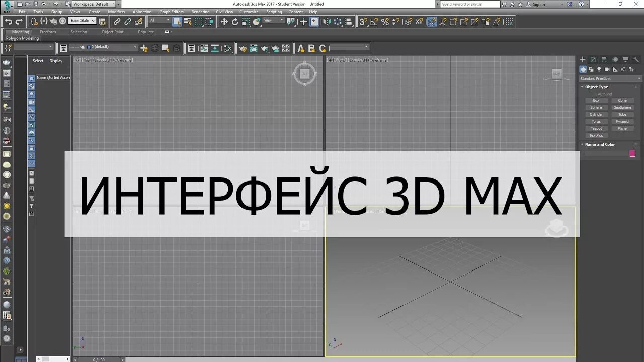This screenshot has width=644, height=362.
Task: Switch to the Freeform ribbon tab
Action: tap(48, 32)
